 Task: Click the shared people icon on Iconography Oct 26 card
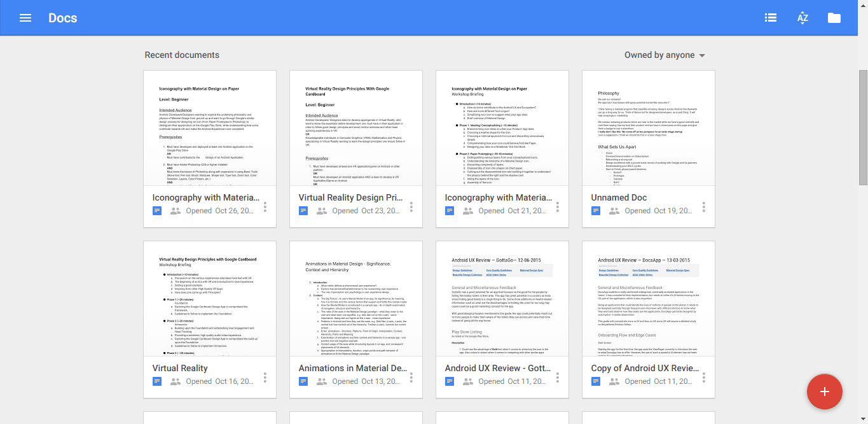click(176, 211)
